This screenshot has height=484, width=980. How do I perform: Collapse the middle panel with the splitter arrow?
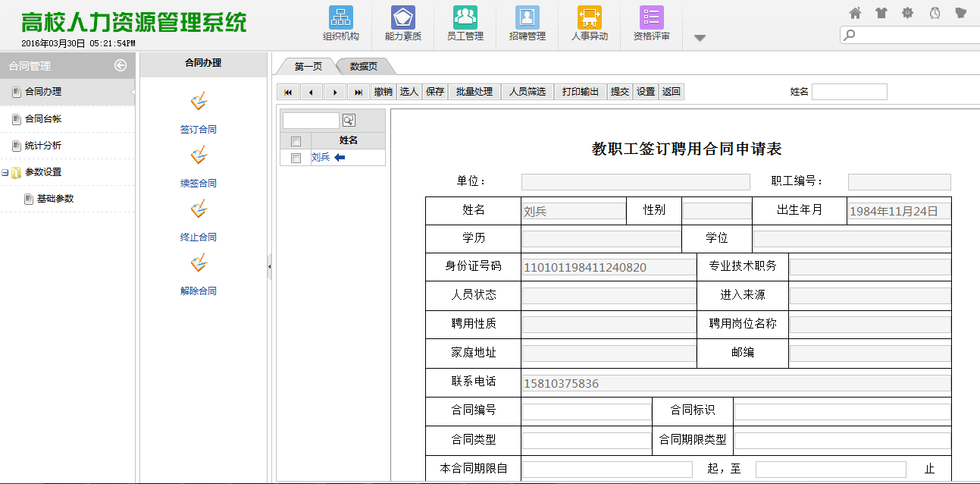coord(269,267)
